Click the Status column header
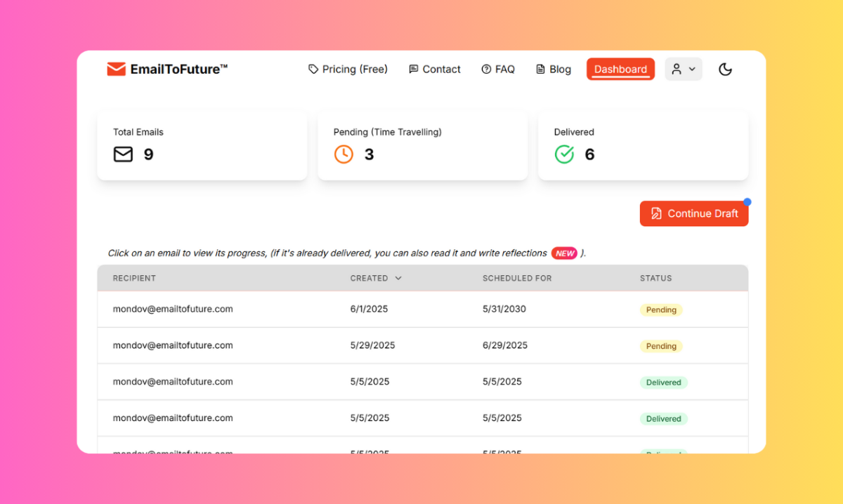843x504 pixels. pos(655,278)
